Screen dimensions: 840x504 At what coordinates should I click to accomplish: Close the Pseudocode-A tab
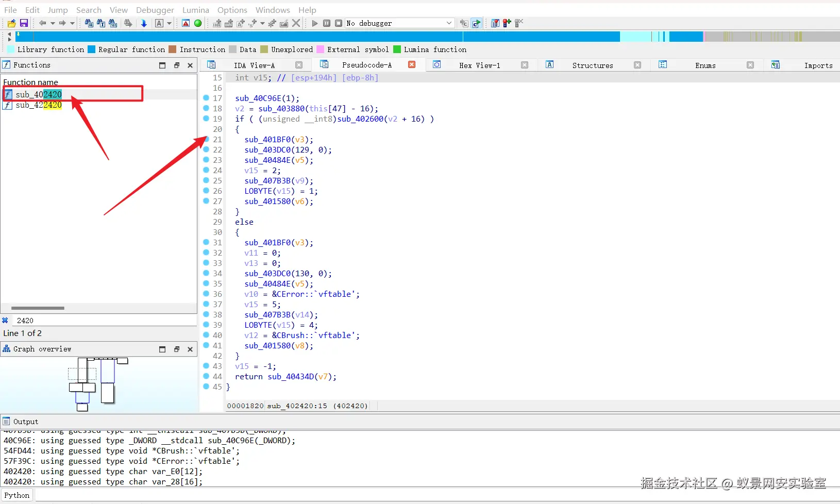(412, 64)
